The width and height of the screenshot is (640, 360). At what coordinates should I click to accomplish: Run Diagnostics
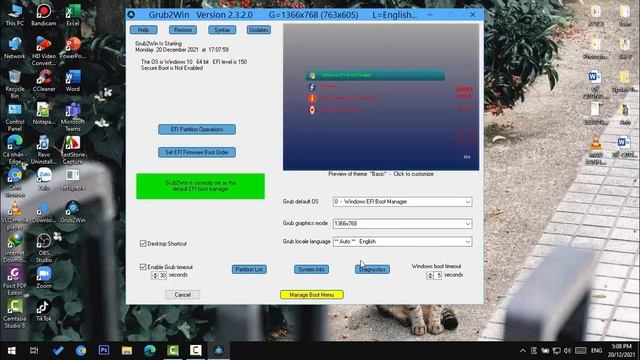coord(372,269)
